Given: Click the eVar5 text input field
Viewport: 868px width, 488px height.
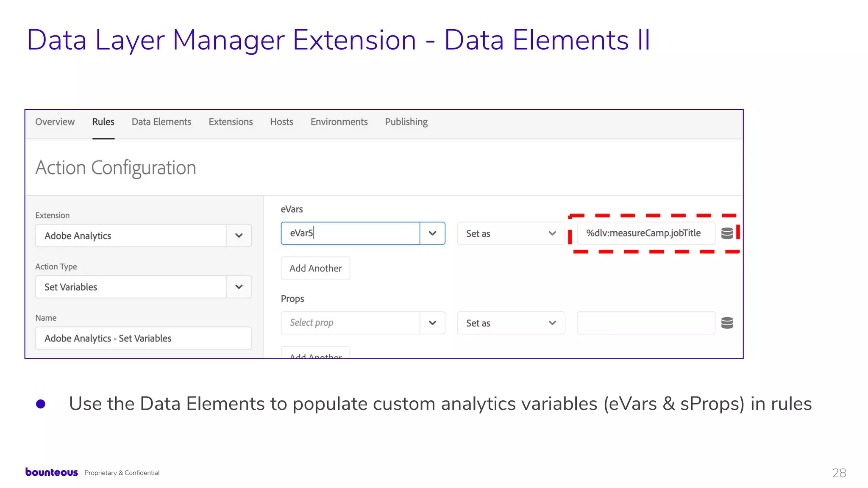Looking at the screenshot, I should 351,233.
